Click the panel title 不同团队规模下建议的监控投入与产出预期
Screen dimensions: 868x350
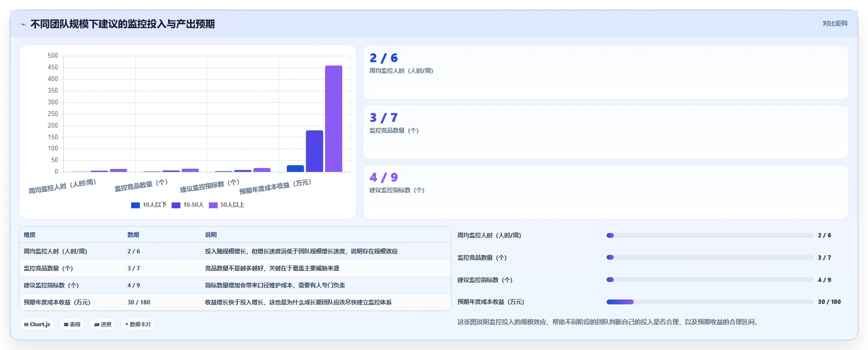tap(122, 24)
